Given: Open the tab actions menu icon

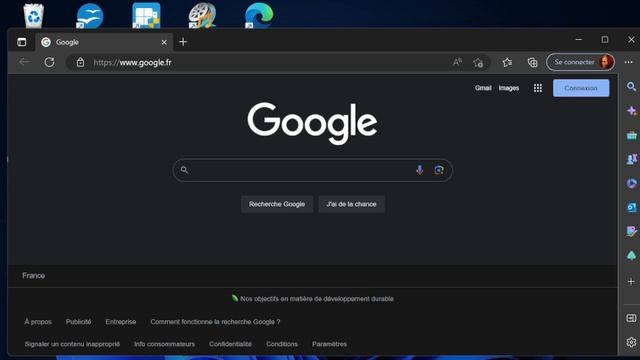Looking at the screenshot, I should pos(22,42).
